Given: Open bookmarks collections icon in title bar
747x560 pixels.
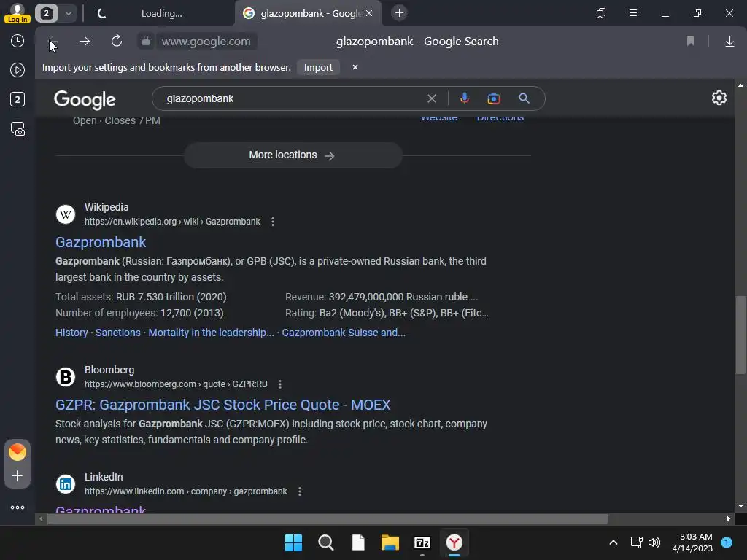Looking at the screenshot, I should point(601,13).
